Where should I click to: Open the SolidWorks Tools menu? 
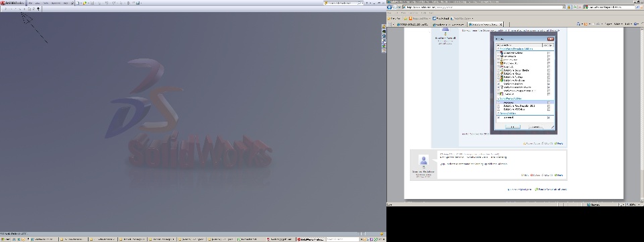click(x=46, y=3)
